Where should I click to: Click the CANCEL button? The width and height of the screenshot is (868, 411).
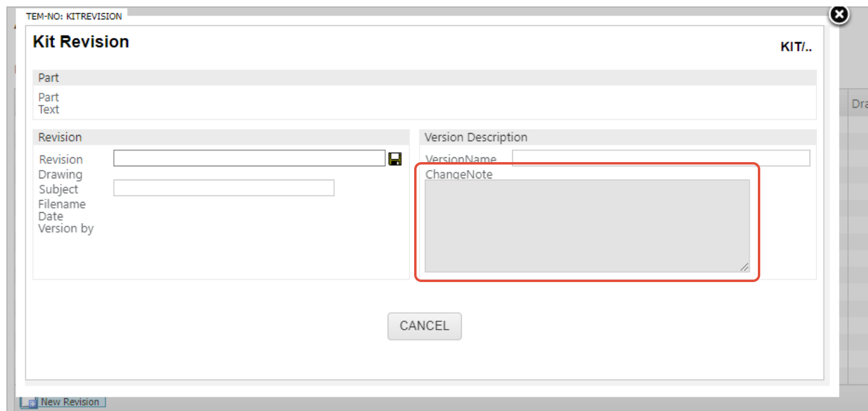tap(424, 326)
